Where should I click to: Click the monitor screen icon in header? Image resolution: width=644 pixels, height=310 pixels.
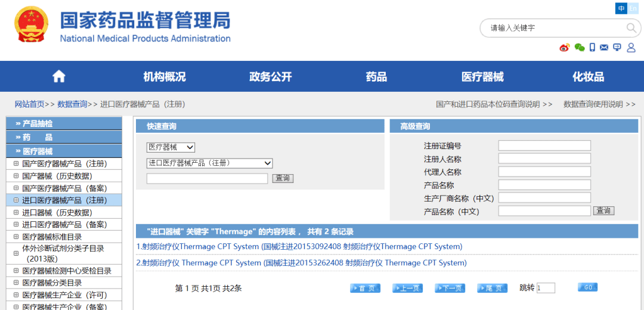617,48
